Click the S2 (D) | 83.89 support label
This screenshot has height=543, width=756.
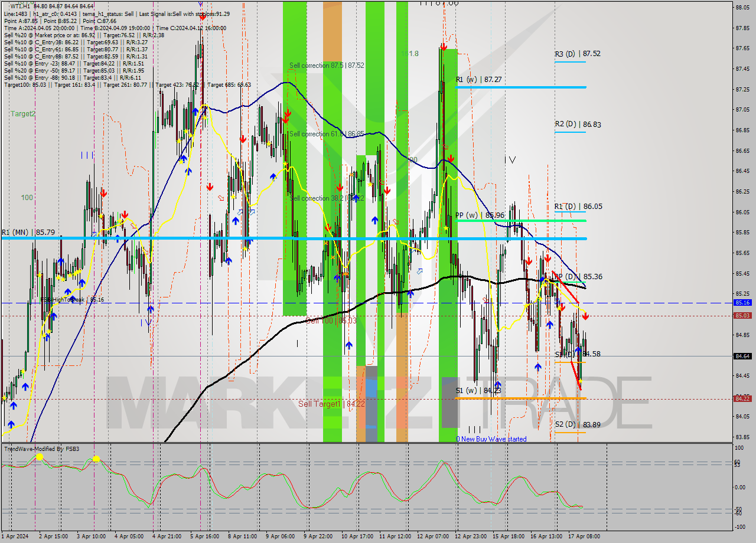coord(578,424)
